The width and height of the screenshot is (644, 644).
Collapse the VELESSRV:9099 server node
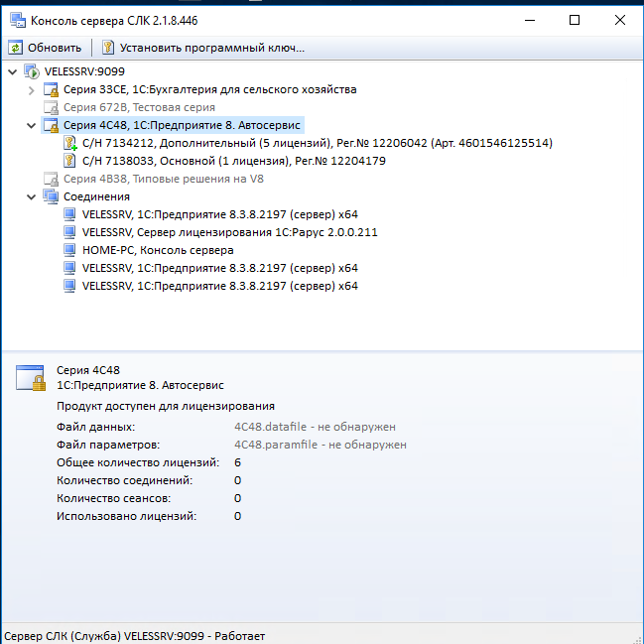(x=13, y=71)
